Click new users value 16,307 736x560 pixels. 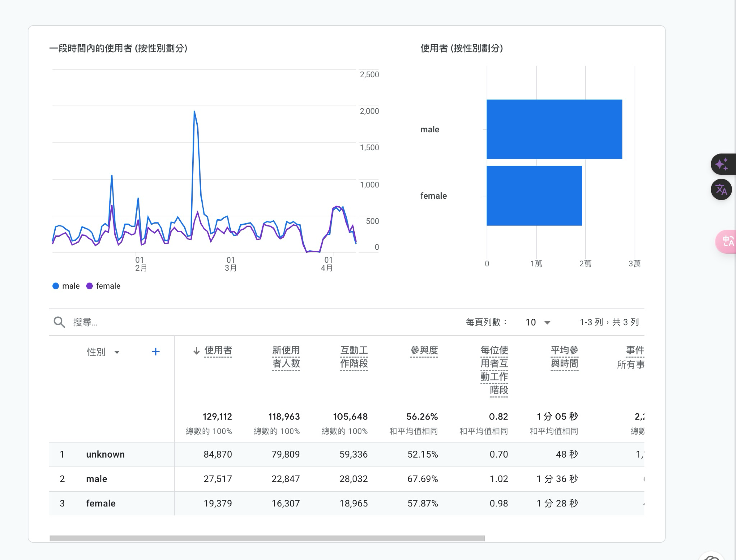[286, 503]
